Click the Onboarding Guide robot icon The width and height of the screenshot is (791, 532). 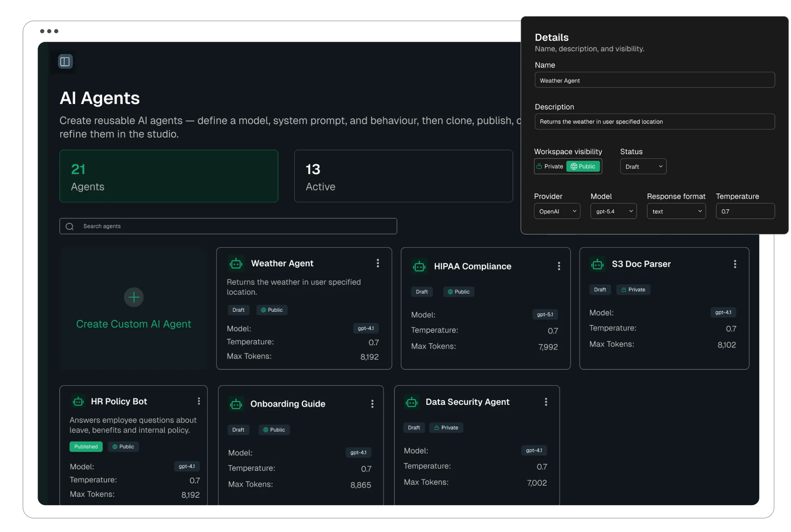point(236,404)
